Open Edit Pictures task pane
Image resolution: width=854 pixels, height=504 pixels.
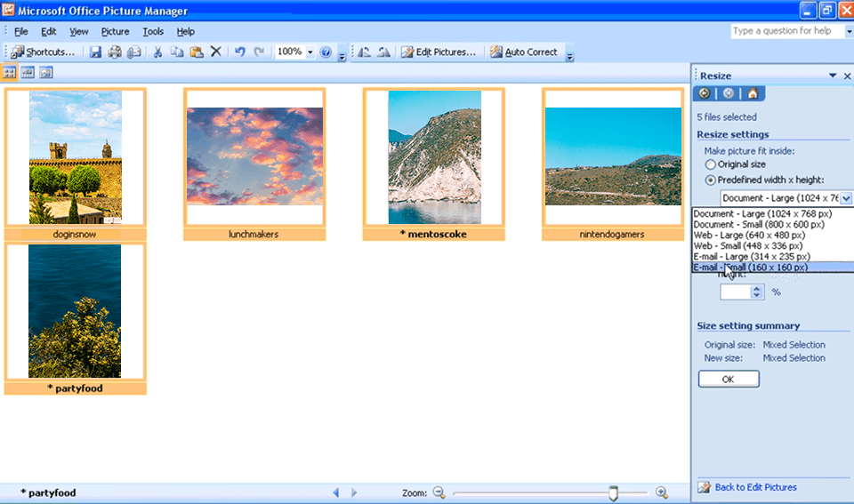point(439,52)
